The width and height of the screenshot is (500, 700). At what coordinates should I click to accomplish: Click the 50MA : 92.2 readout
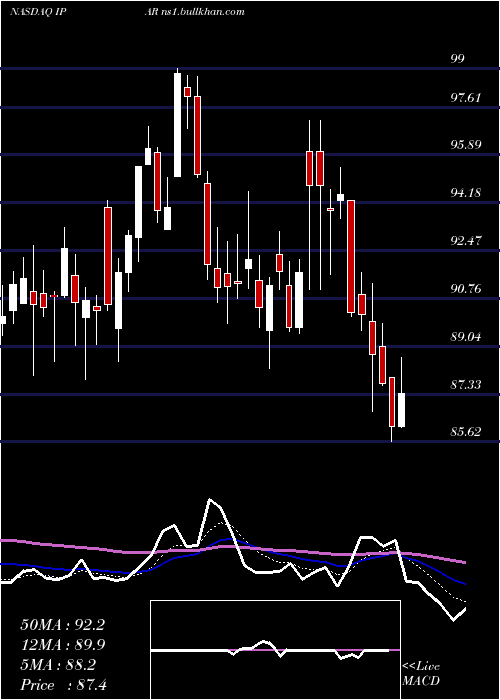coord(62,625)
